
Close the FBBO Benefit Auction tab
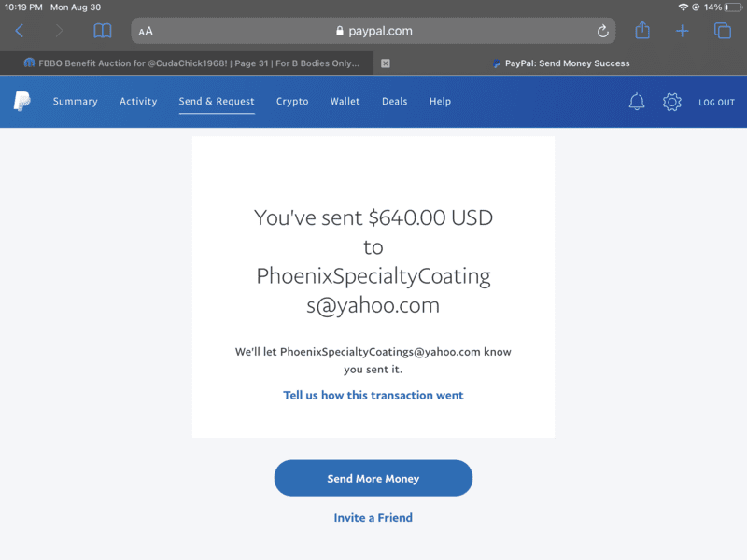tap(386, 63)
